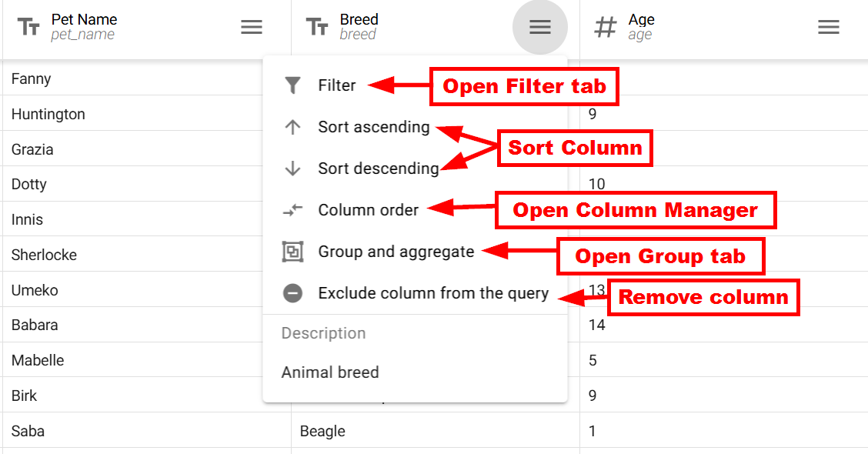Click the Age number type hash icon
The height and width of the screenshot is (454, 868).
[x=605, y=27]
